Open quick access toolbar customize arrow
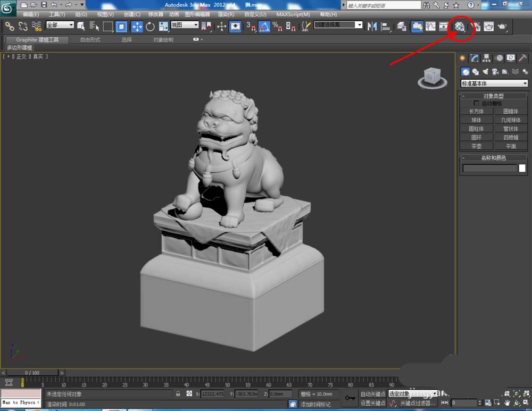 click(x=82, y=5)
